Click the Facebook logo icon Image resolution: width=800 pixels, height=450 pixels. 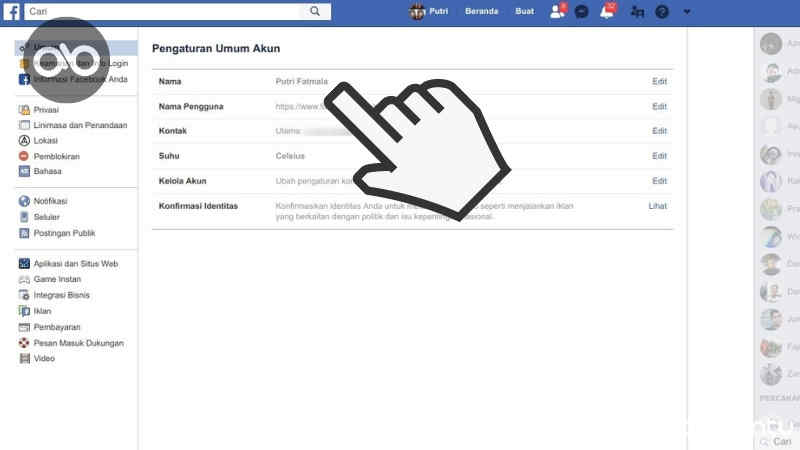click(12, 11)
